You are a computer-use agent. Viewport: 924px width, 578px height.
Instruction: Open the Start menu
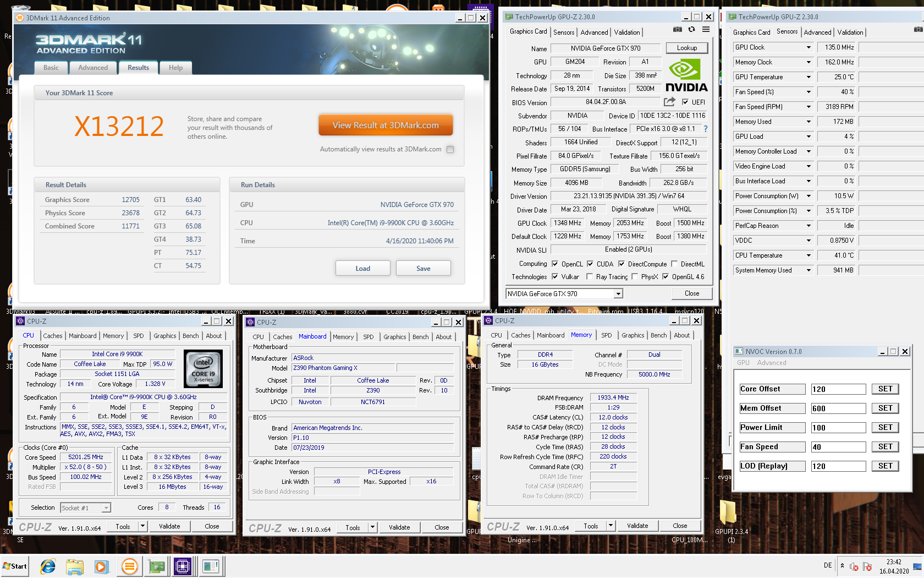(x=15, y=566)
